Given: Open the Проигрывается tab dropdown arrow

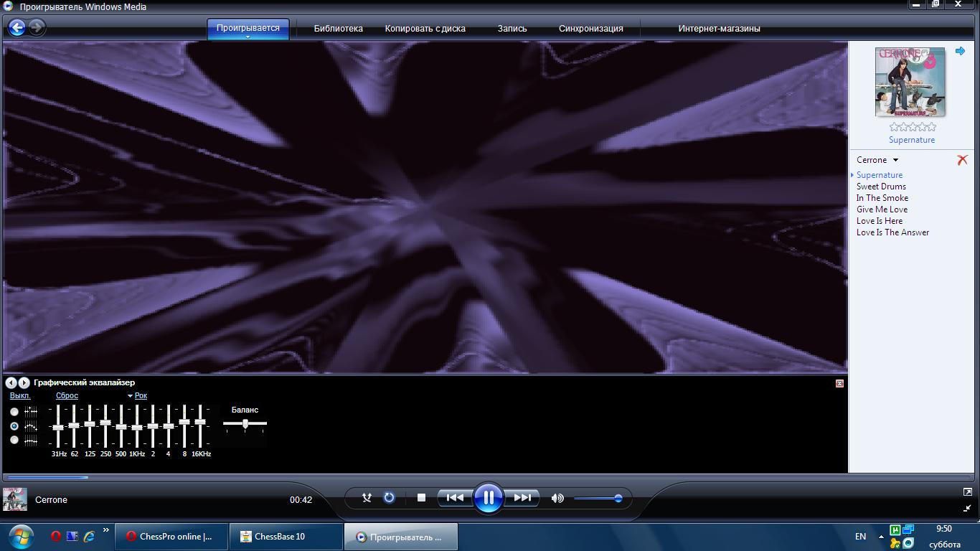Looking at the screenshot, I should click(248, 37).
